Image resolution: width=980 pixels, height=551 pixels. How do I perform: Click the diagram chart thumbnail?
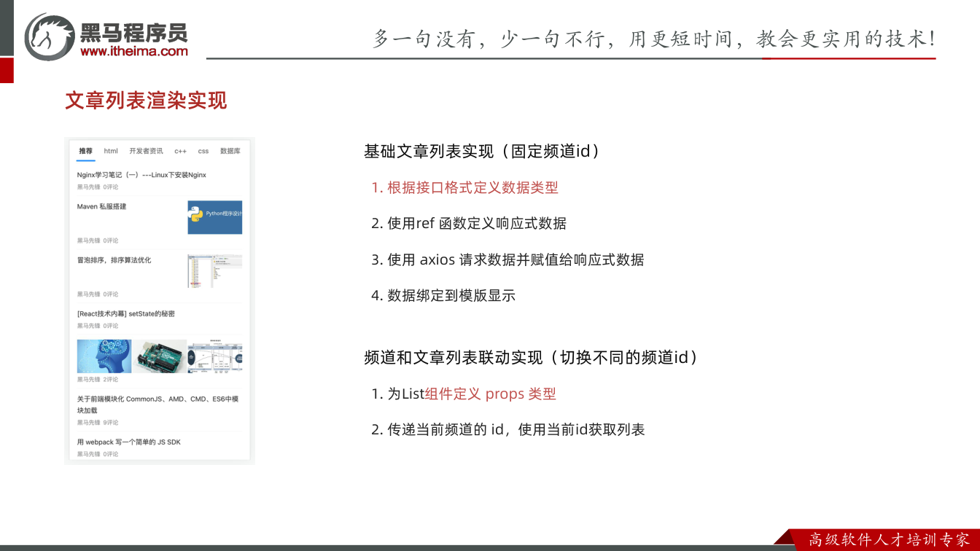click(x=214, y=356)
